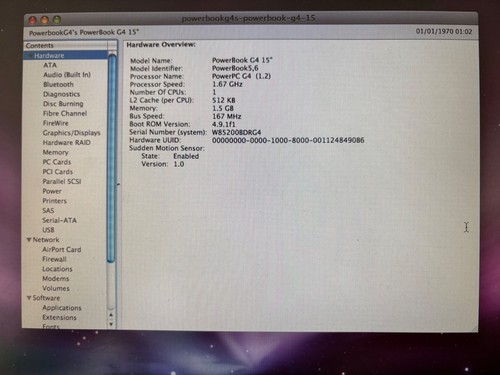Click the Model Identifier value PowerBook5,6

(235, 68)
